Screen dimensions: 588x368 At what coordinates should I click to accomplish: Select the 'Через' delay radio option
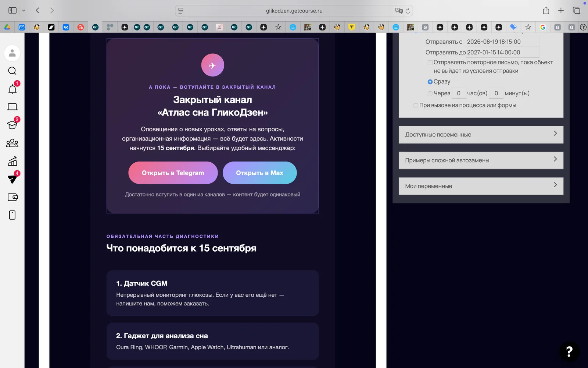pos(430,93)
